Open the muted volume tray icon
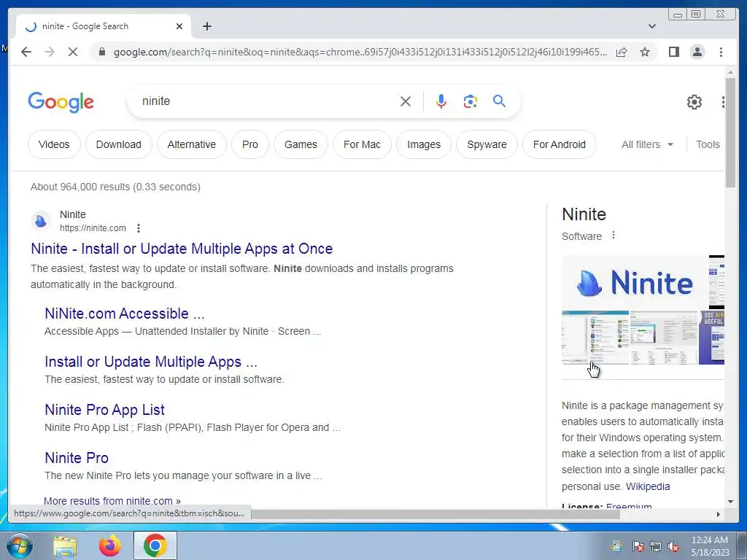This screenshot has height=560, width=747. pos(673,546)
